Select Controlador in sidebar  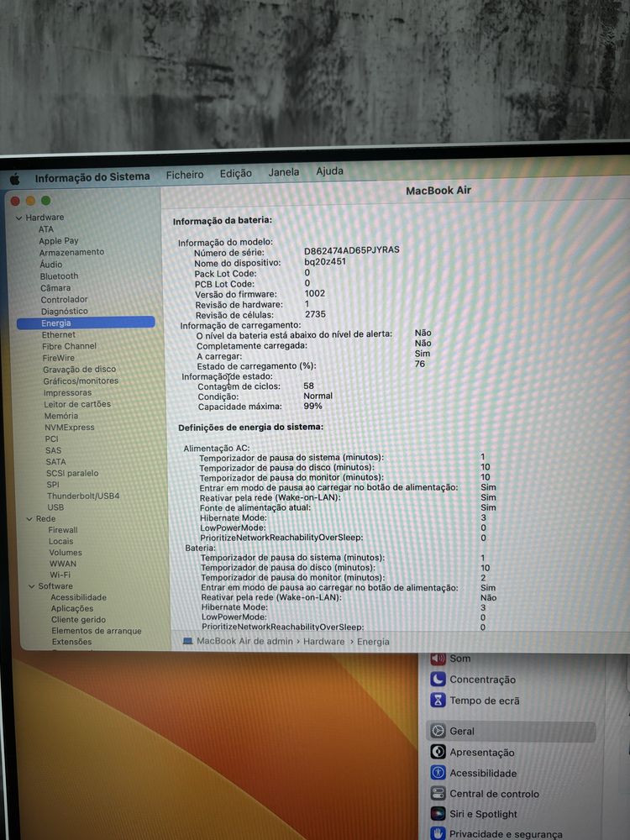pos(65,300)
